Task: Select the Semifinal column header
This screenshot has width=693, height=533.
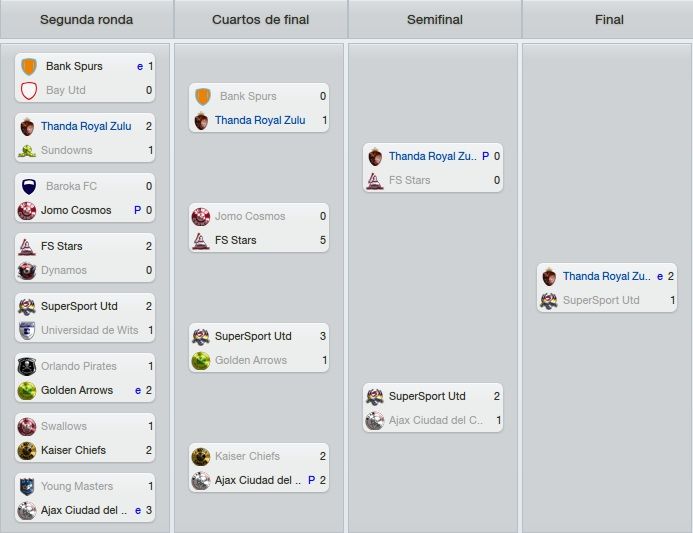Action: tap(435, 19)
